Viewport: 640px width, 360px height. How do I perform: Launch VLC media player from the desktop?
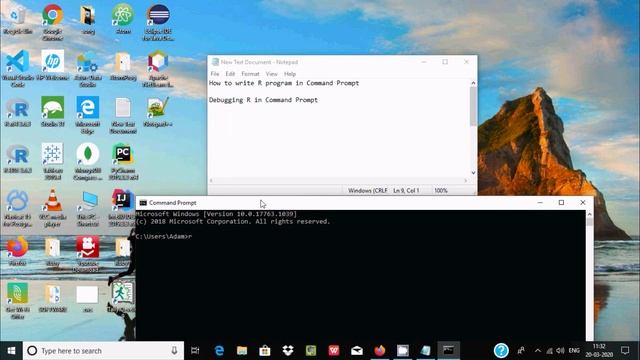click(x=53, y=208)
